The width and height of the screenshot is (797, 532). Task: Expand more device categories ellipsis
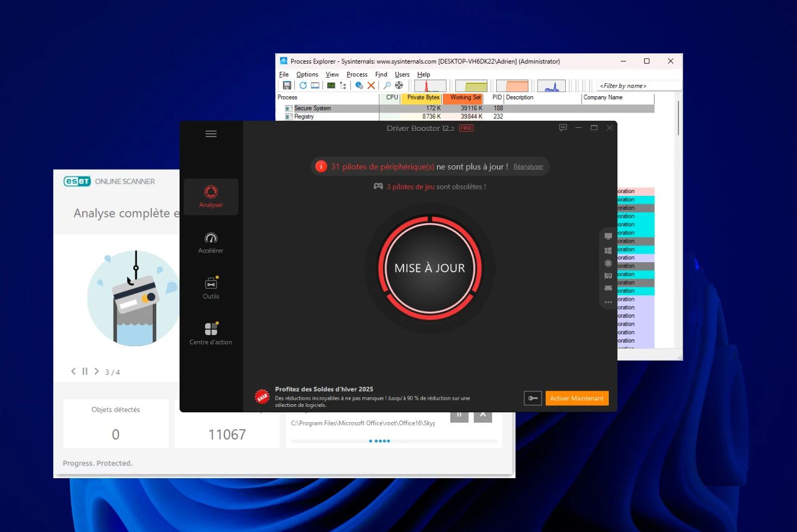pos(608,302)
